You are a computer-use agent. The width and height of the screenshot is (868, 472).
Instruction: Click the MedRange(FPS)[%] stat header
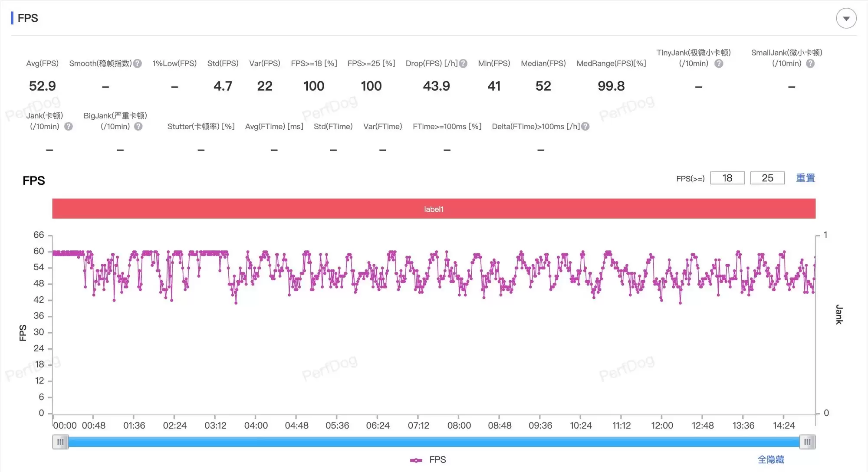tap(611, 63)
